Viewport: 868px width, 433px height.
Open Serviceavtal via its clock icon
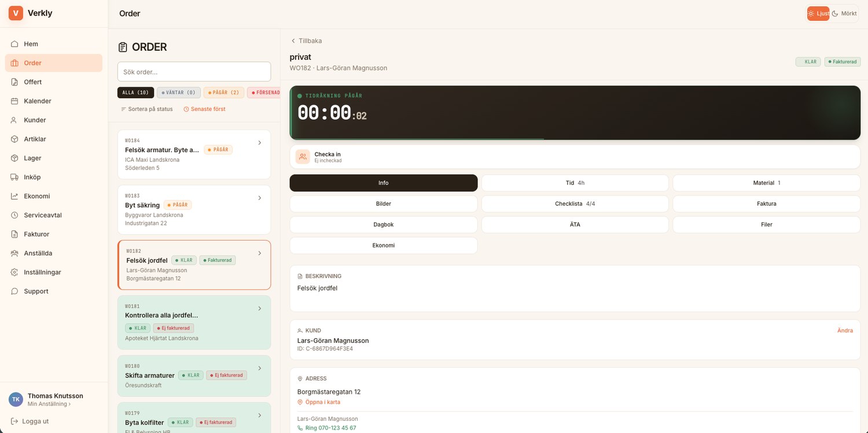click(x=14, y=215)
